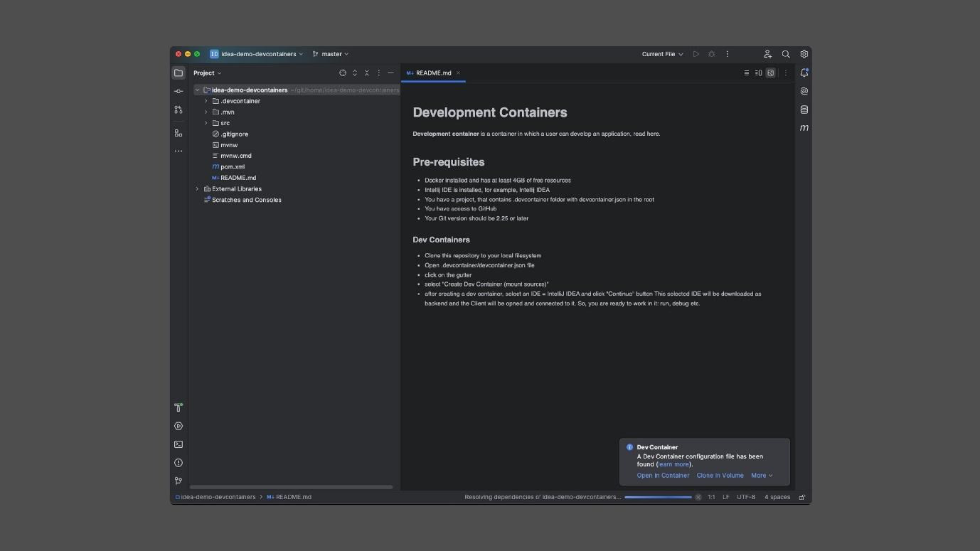Select pom.xml in the project tree
The width and height of the screenshot is (980, 551).
[x=233, y=167]
